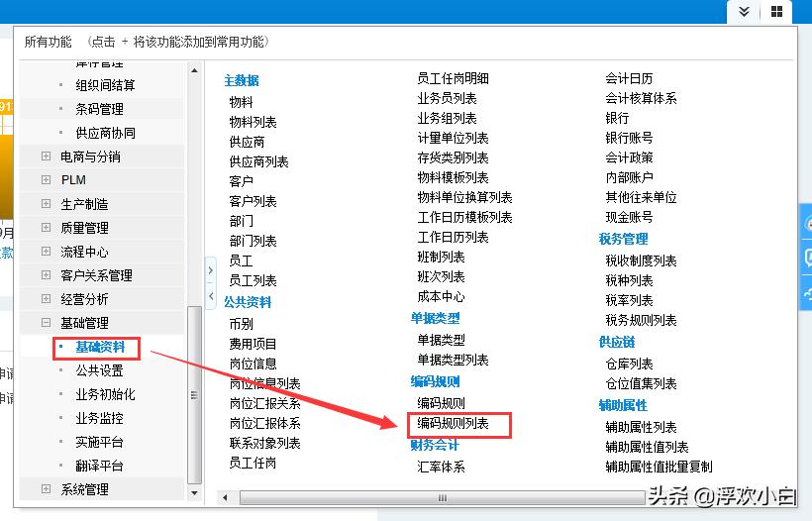Open the 供应商列表 link
Image resolution: width=812 pixels, height=521 pixels.
[258, 162]
